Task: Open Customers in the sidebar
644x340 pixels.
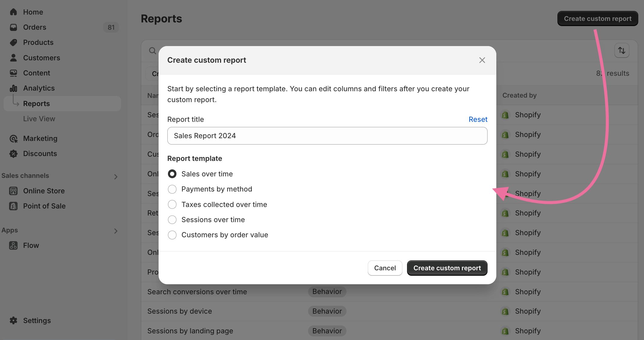Action: point(41,58)
